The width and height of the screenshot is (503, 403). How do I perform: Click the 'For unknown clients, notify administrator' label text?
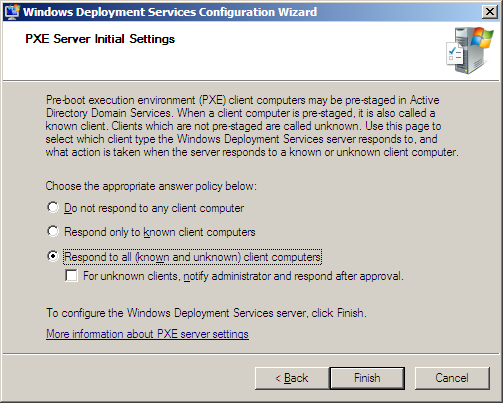pos(243,276)
